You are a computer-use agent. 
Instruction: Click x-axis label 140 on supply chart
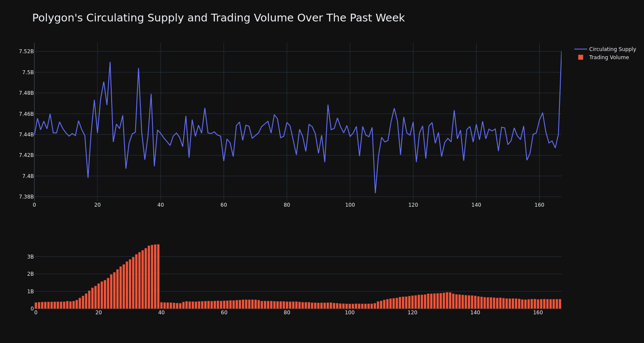coord(476,205)
